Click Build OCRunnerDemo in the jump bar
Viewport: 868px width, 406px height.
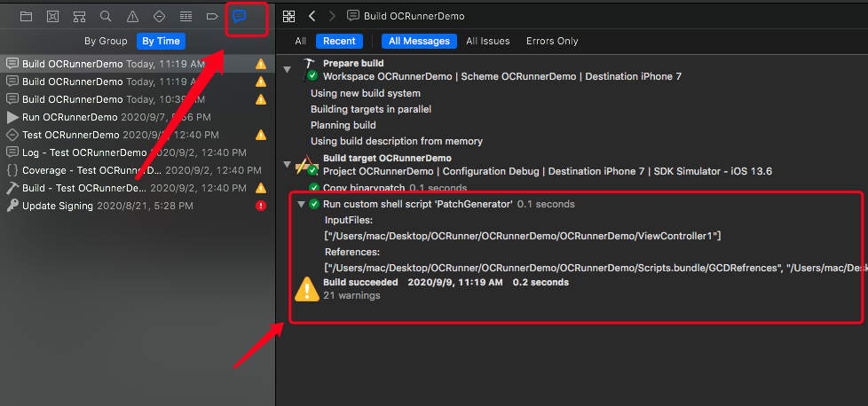pyautogui.click(x=406, y=16)
